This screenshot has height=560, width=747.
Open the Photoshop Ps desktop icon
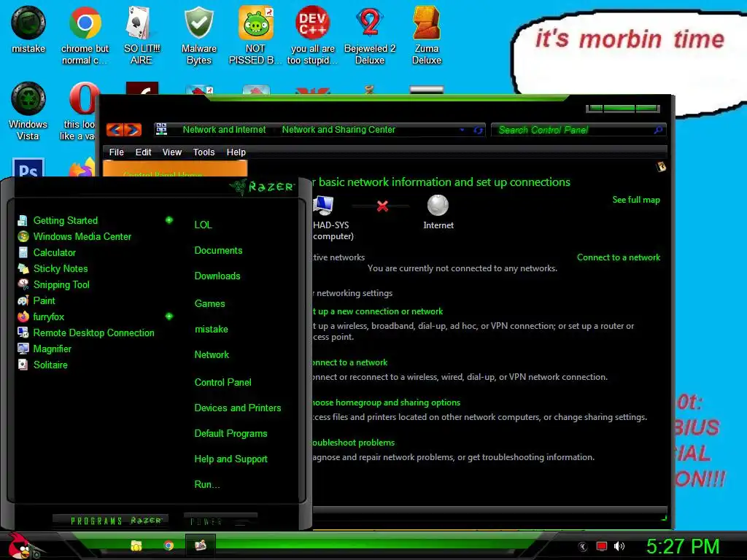28,168
